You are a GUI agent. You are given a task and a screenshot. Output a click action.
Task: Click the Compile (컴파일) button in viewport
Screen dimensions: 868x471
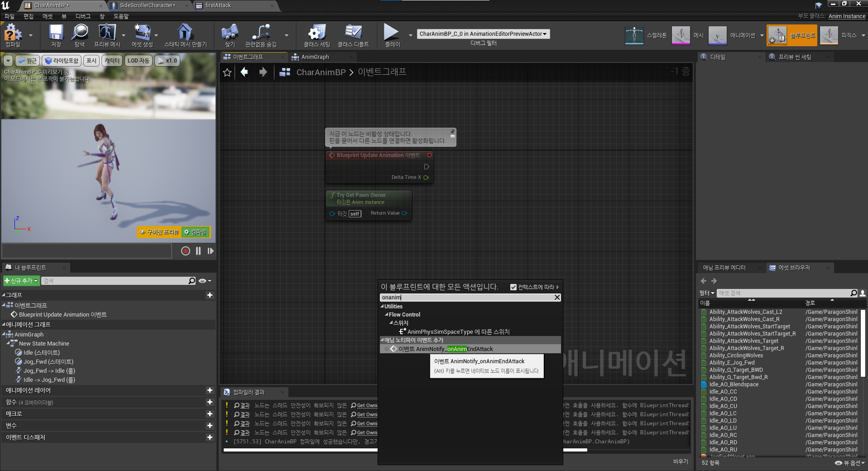[x=195, y=232]
